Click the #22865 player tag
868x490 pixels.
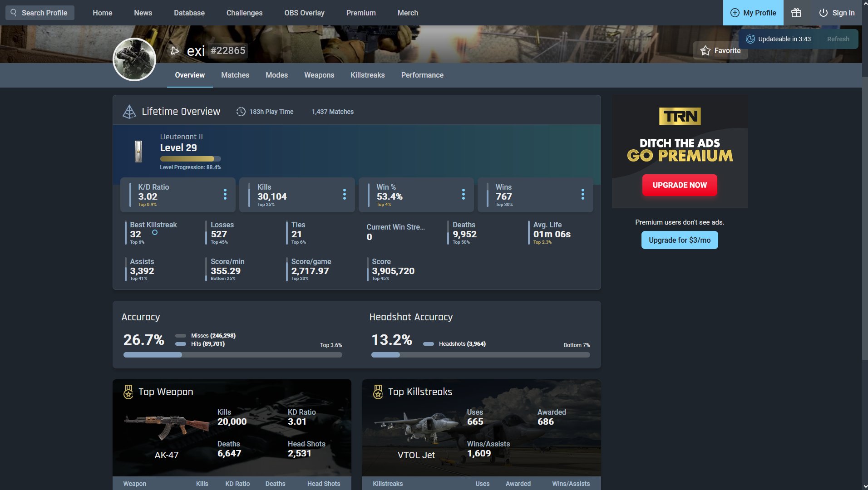point(228,50)
